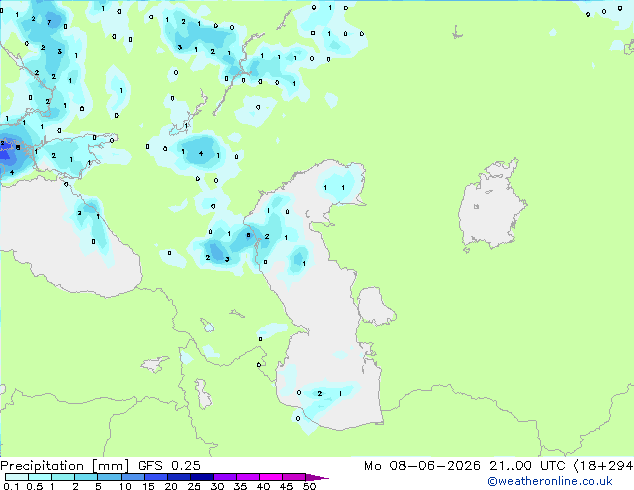Screen dimensions: 634x490
Task: Click legend label '0.5'
Action: coord(34,486)
